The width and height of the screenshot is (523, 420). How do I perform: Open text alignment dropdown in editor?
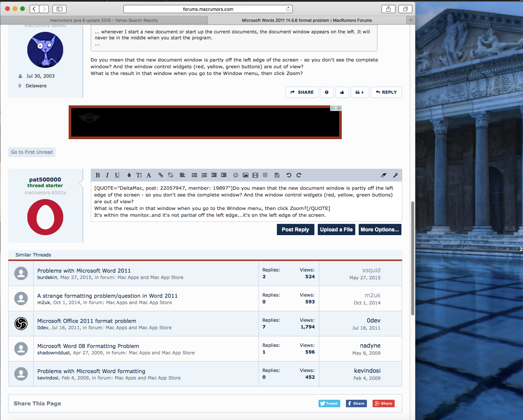pos(182,175)
